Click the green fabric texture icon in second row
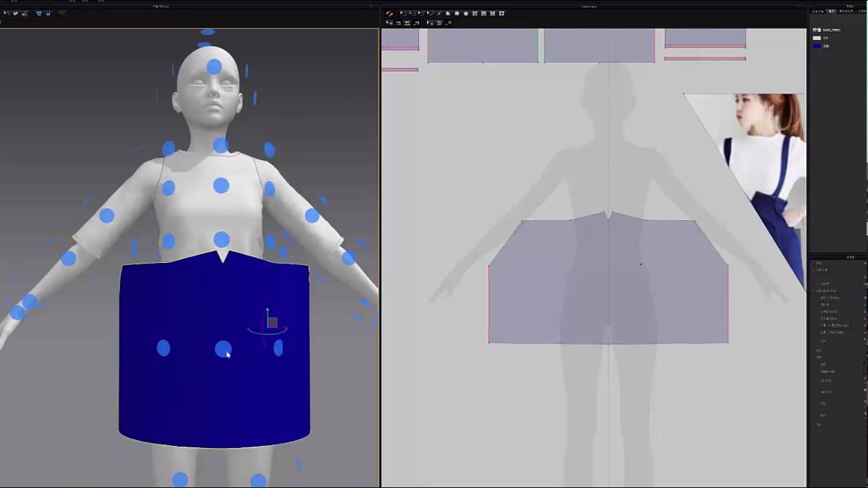Screen dimensions: 868x488 [439, 23]
